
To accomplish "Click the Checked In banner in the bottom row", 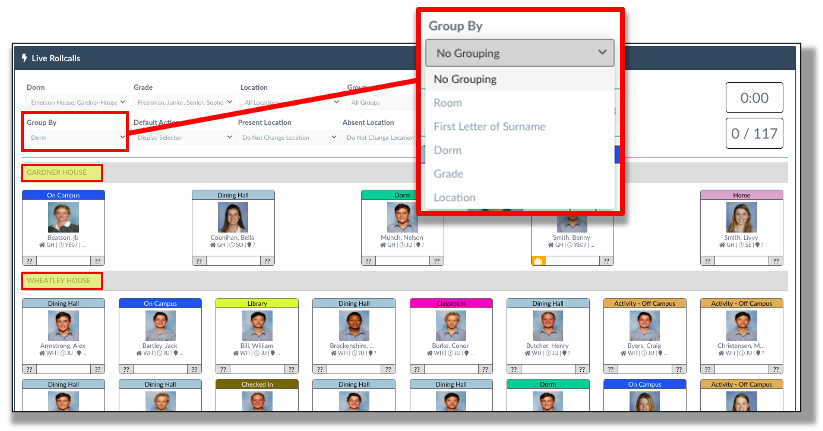I will click(257, 384).
